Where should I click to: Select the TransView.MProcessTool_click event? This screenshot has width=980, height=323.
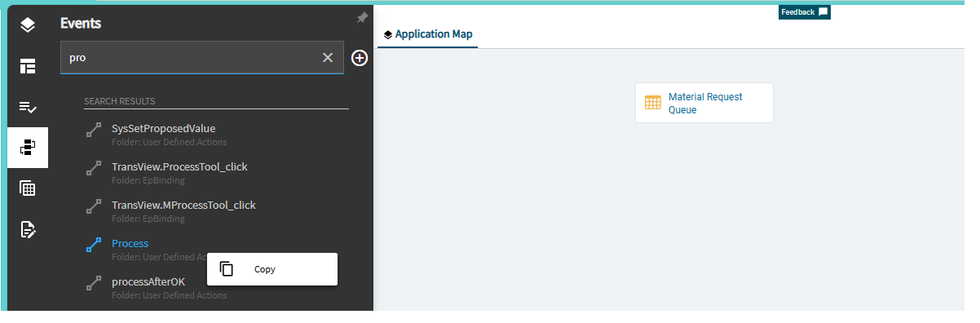tap(183, 205)
